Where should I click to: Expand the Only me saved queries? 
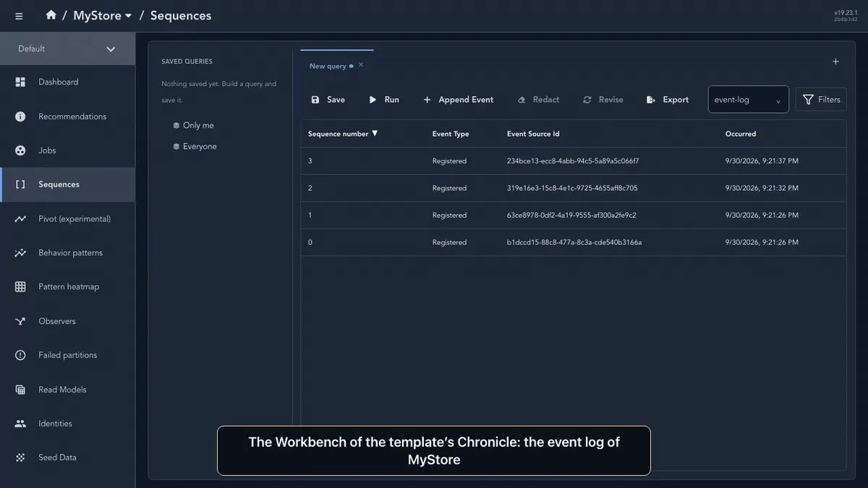tap(193, 125)
